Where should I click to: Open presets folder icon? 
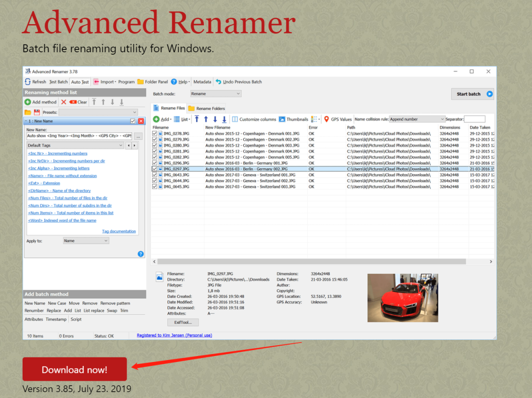[28, 112]
